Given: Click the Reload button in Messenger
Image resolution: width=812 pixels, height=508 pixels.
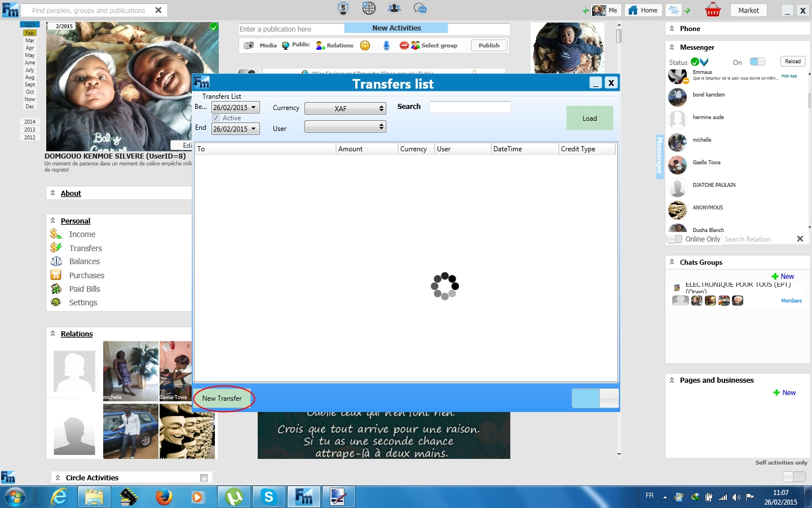Looking at the screenshot, I should click(793, 62).
